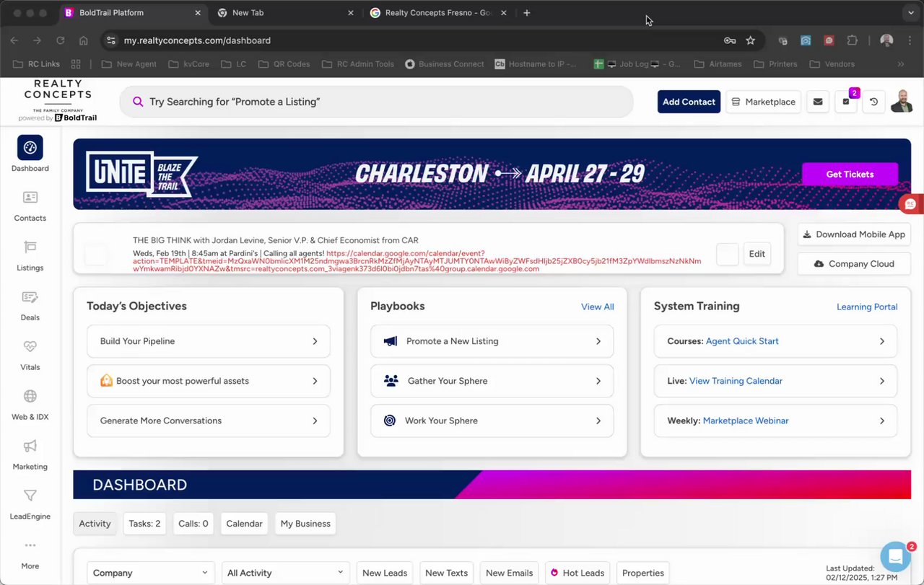Image resolution: width=924 pixels, height=585 pixels.
Task: Open Deals in the sidebar
Action: (30, 305)
